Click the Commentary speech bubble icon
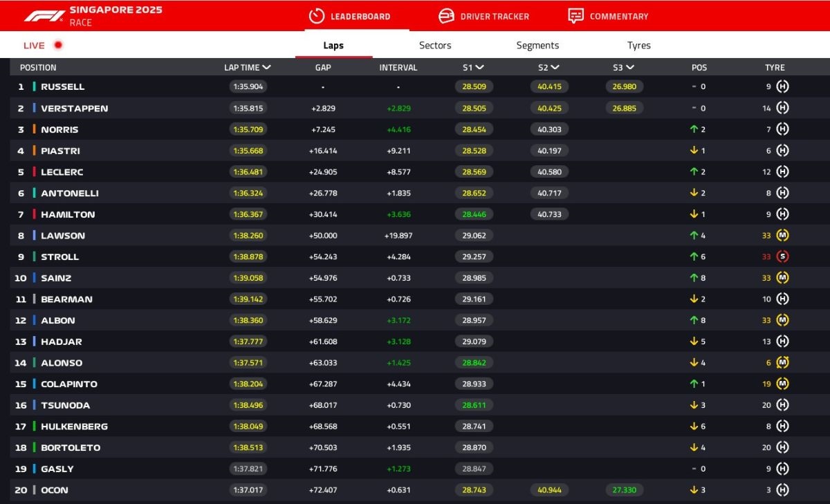Screen dimensions: 830x504 [575, 16]
